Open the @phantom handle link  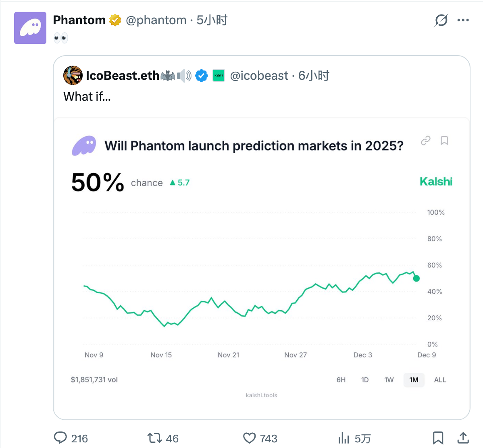(156, 20)
